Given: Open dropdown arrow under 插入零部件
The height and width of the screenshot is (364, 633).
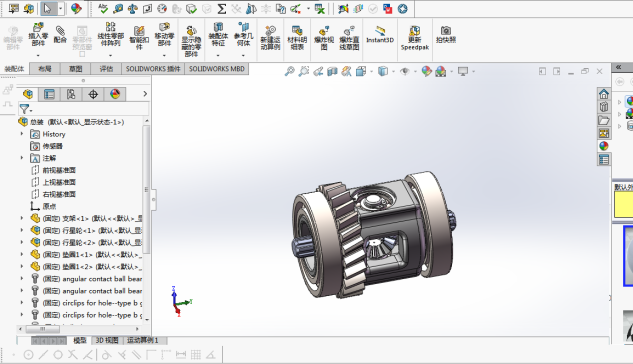Looking at the screenshot, I should [38, 55].
